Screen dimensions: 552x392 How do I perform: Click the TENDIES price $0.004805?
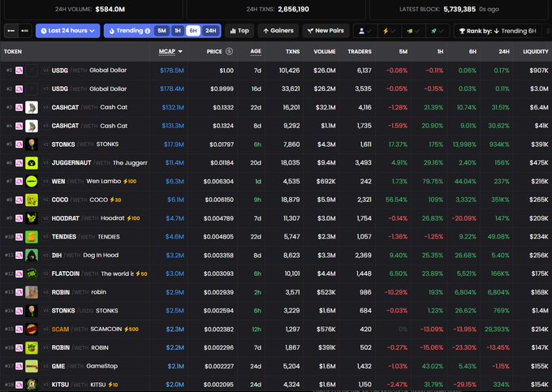[218, 237]
